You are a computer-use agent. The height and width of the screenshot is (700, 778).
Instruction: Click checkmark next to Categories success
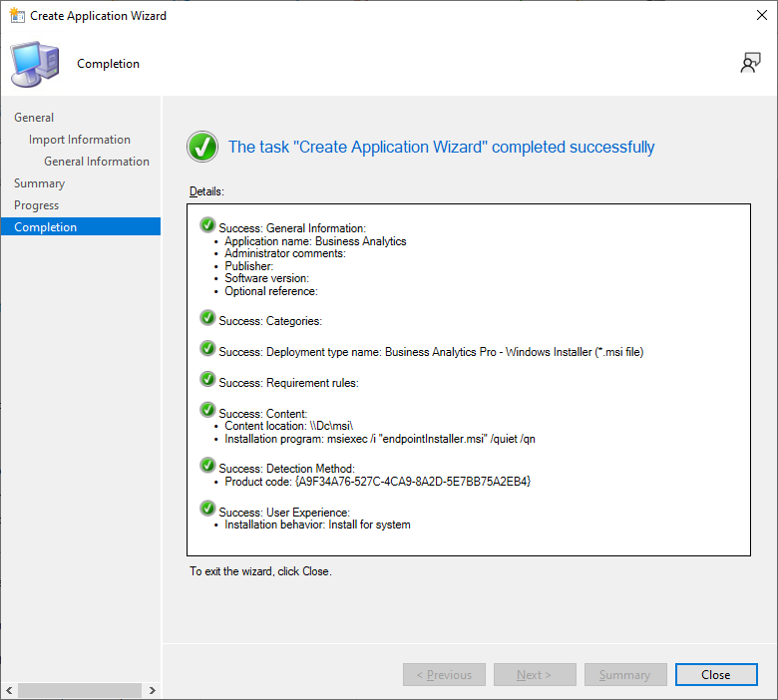point(207,317)
